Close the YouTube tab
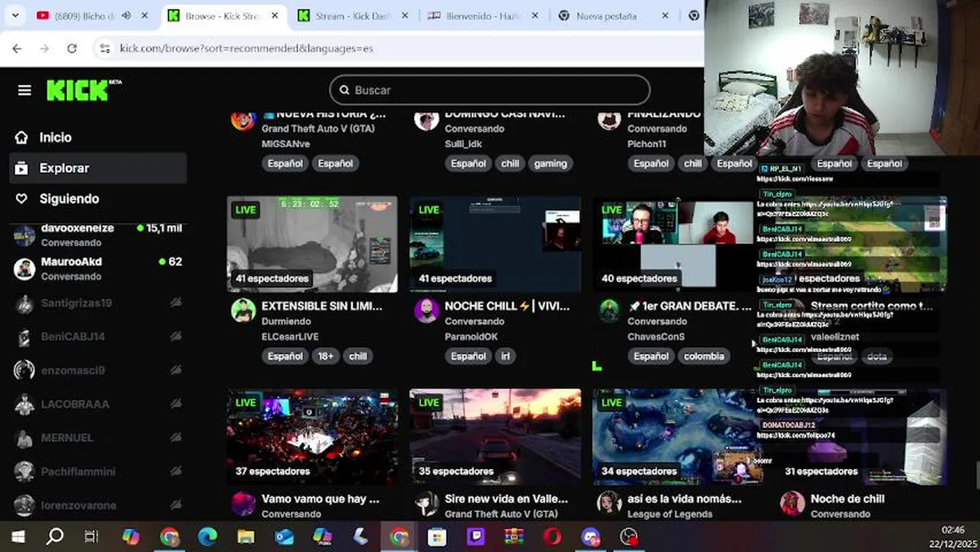The height and width of the screenshot is (552, 980). [x=144, y=15]
